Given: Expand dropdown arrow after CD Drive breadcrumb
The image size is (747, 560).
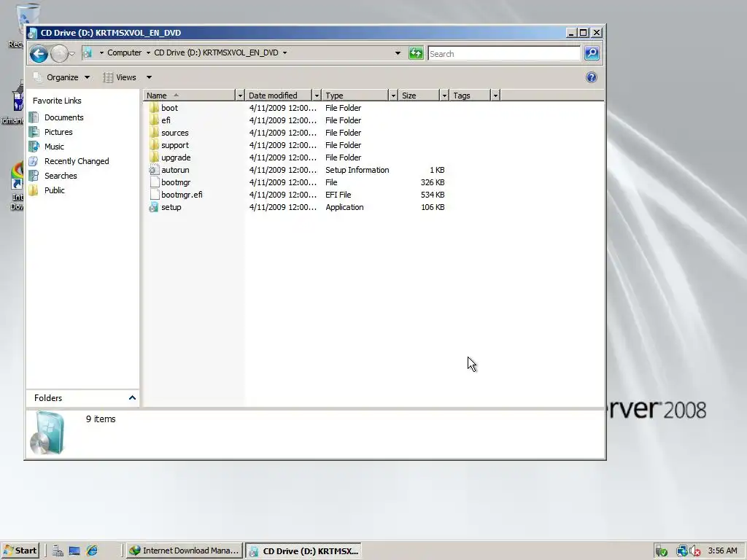Looking at the screenshot, I should click(285, 52).
